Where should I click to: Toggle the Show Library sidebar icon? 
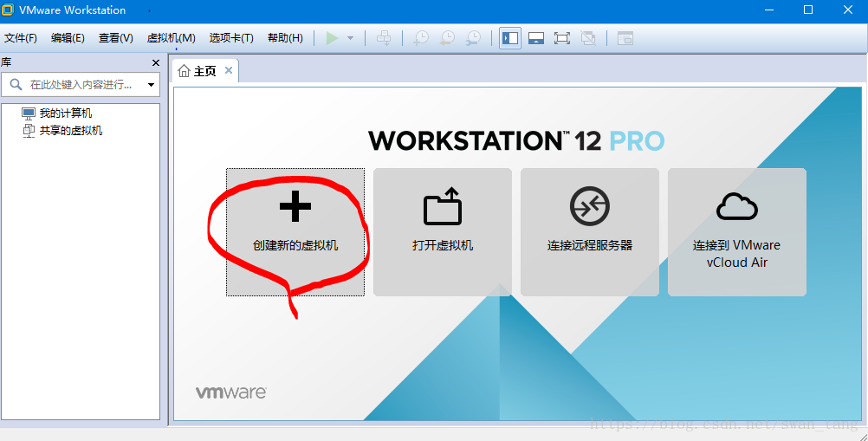tap(510, 38)
